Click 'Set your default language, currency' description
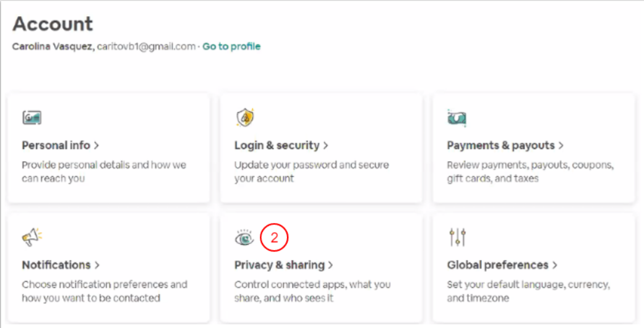644x328 pixels. point(528,291)
